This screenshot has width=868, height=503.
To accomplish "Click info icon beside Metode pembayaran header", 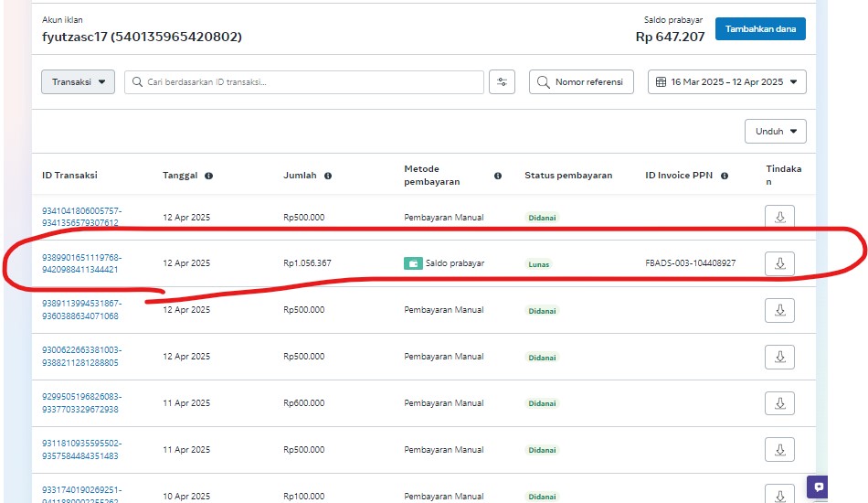I will (x=498, y=176).
